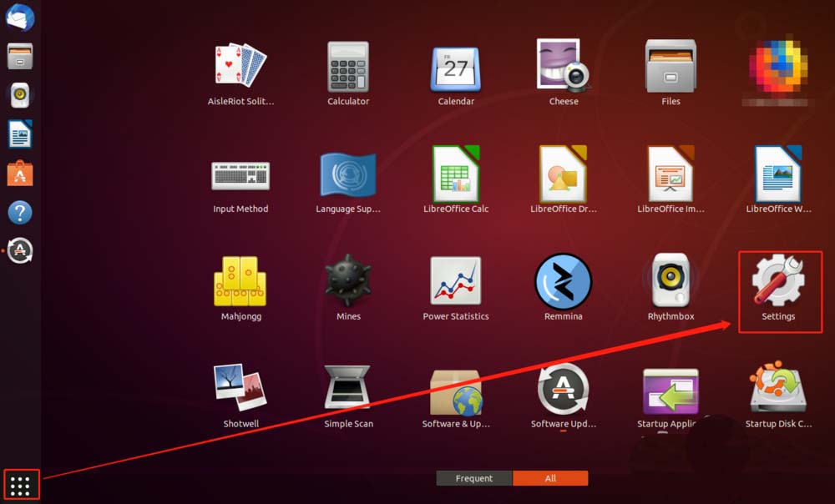The width and height of the screenshot is (835, 504).
Task: Launch Ubuntu Software from the dock
Action: click(19, 173)
